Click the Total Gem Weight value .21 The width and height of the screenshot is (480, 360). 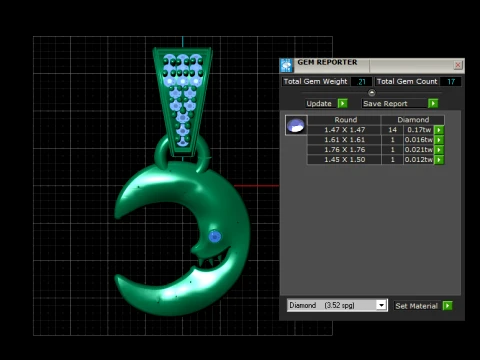click(x=361, y=82)
